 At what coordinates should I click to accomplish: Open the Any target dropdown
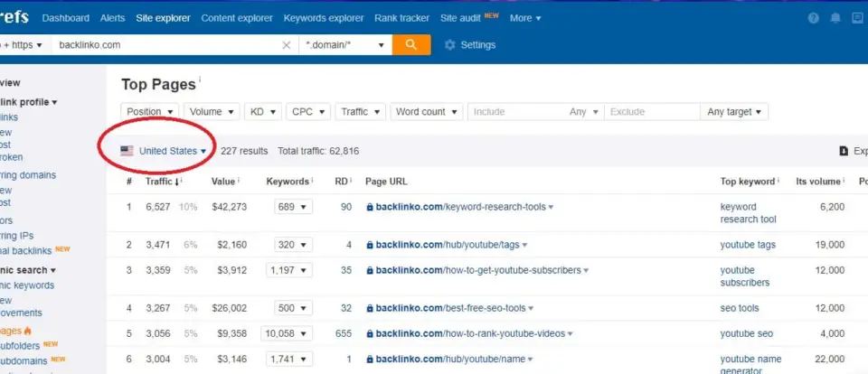pyautogui.click(x=734, y=112)
